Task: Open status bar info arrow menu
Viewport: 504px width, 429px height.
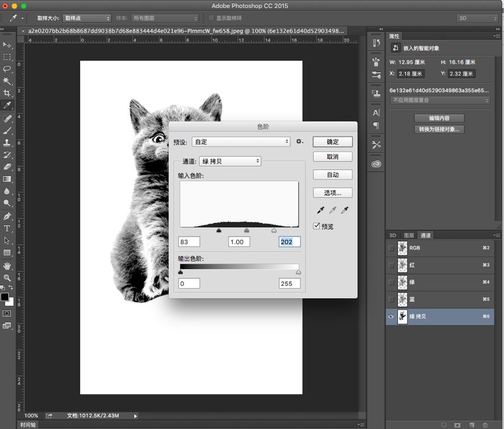Action: (x=135, y=416)
